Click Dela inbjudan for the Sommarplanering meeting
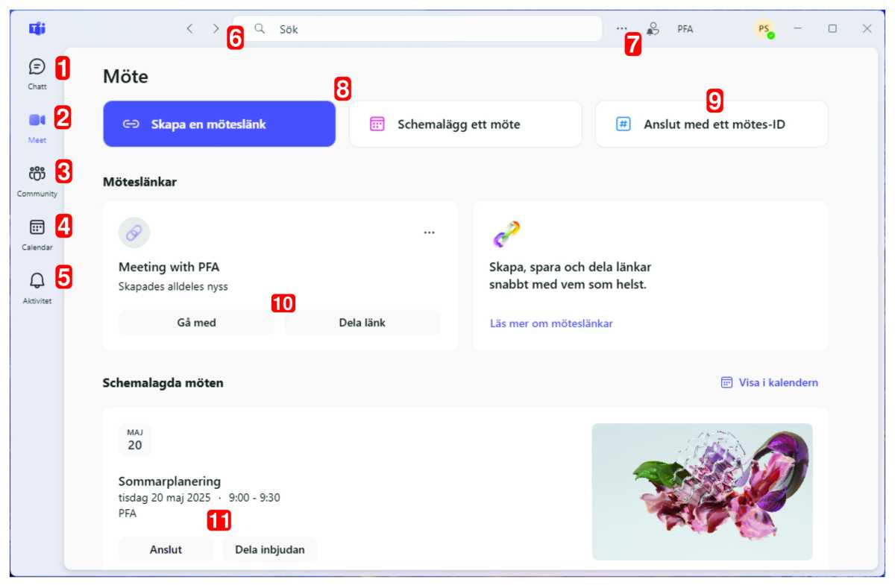This screenshot has width=895, height=588. click(x=271, y=549)
